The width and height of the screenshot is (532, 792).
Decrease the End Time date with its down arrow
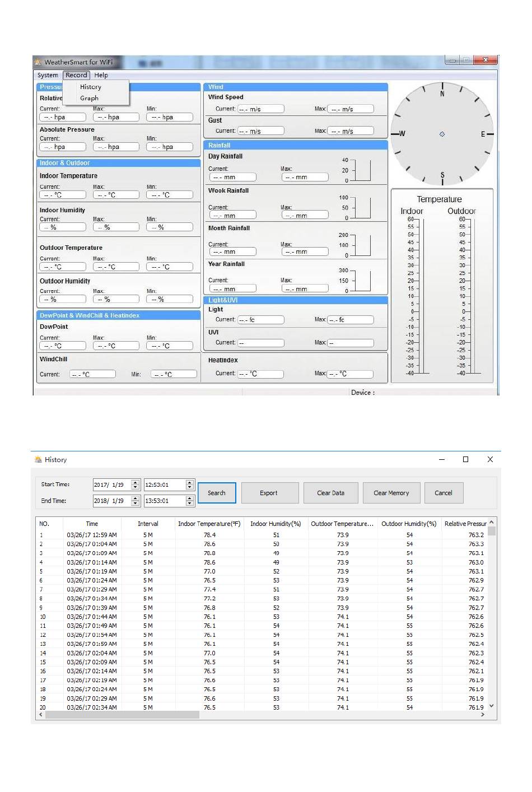click(135, 504)
